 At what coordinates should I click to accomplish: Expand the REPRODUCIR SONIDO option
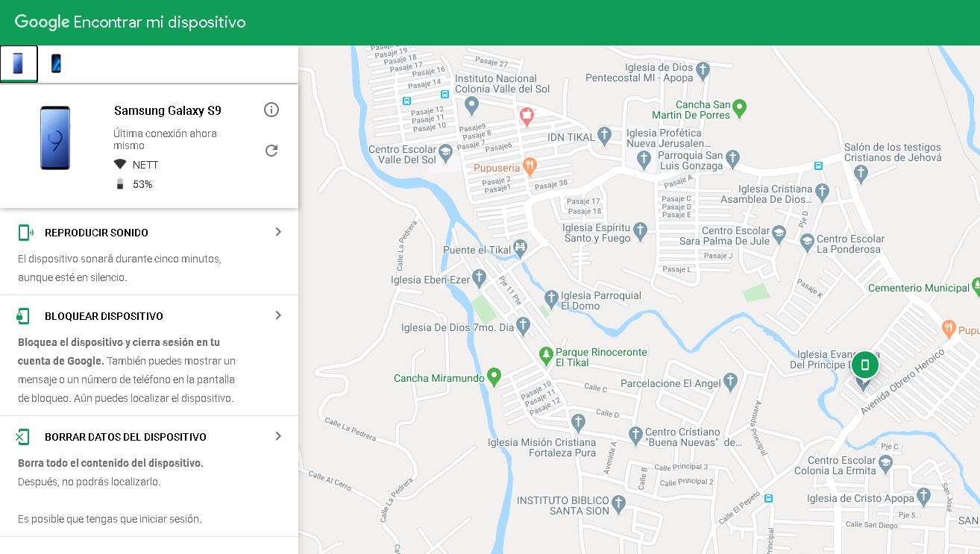tap(278, 232)
